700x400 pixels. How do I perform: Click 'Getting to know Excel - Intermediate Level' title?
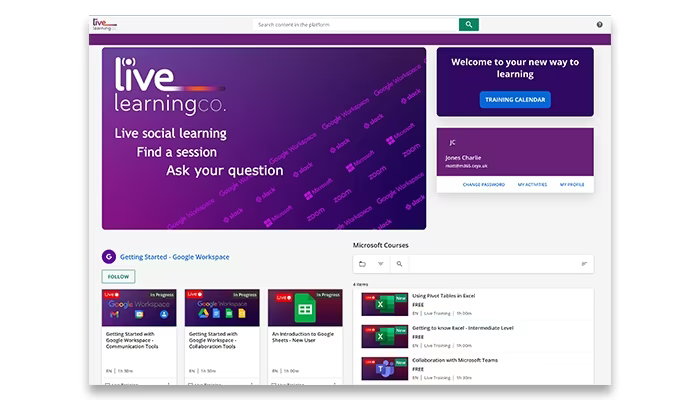tap(462, 328)
